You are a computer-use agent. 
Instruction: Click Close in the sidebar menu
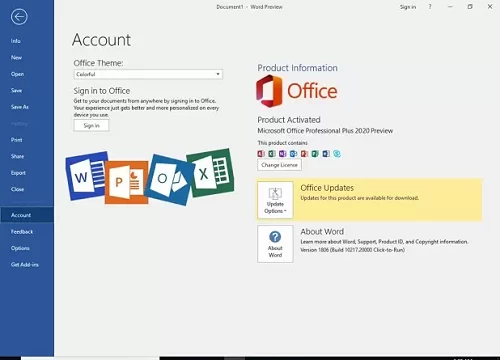click(x=17, y=189)
